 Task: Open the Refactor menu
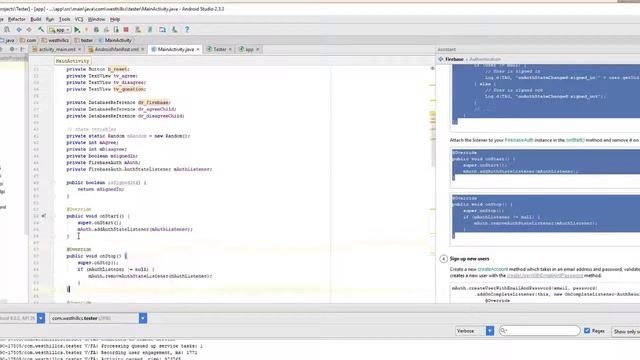pyautogui.click(x=16, y=19)
